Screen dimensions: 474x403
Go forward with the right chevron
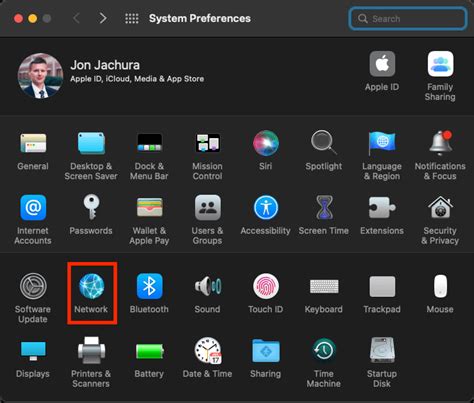(x=103, y=18)
